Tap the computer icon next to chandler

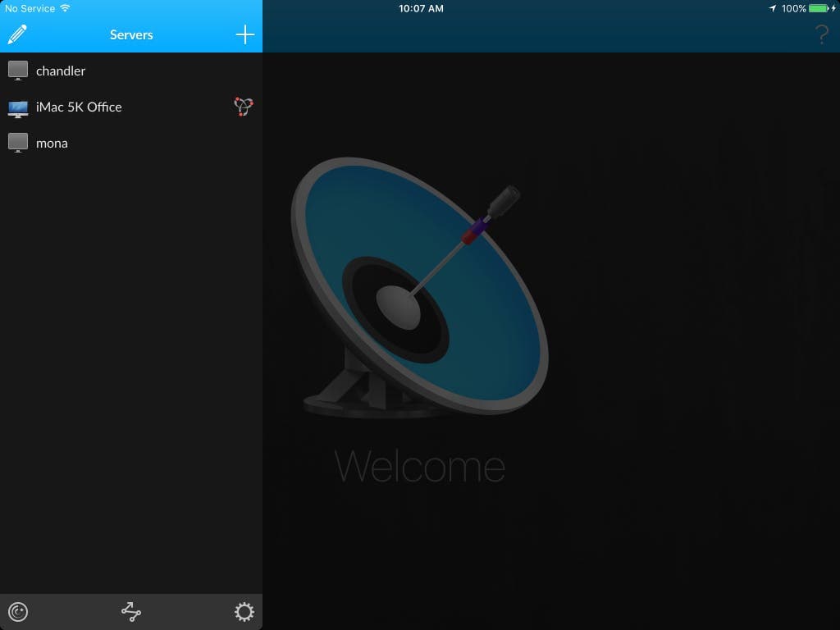pyautogui.click(x=17, y=71)
